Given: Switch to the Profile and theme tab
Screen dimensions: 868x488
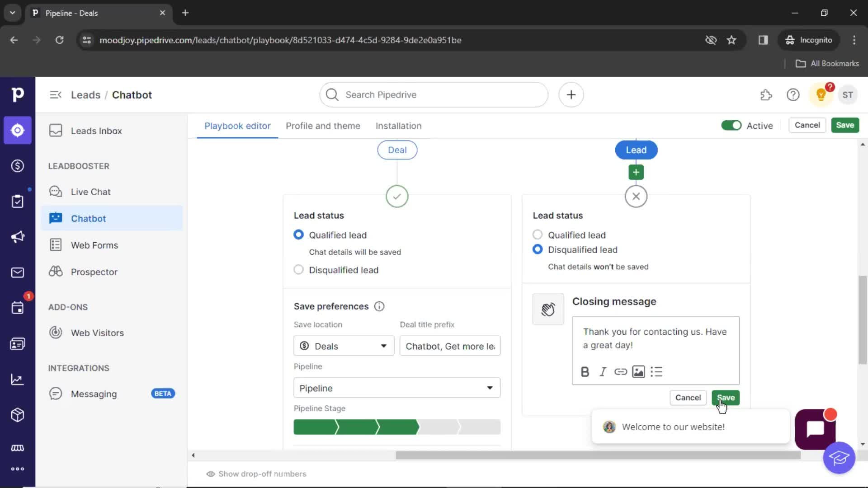Looking at the screenshot, I should tap(322, 126).
